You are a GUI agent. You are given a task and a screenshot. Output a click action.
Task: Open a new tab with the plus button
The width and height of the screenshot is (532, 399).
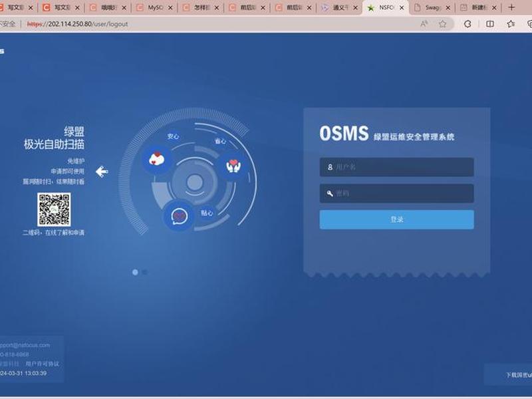(511, 7)
